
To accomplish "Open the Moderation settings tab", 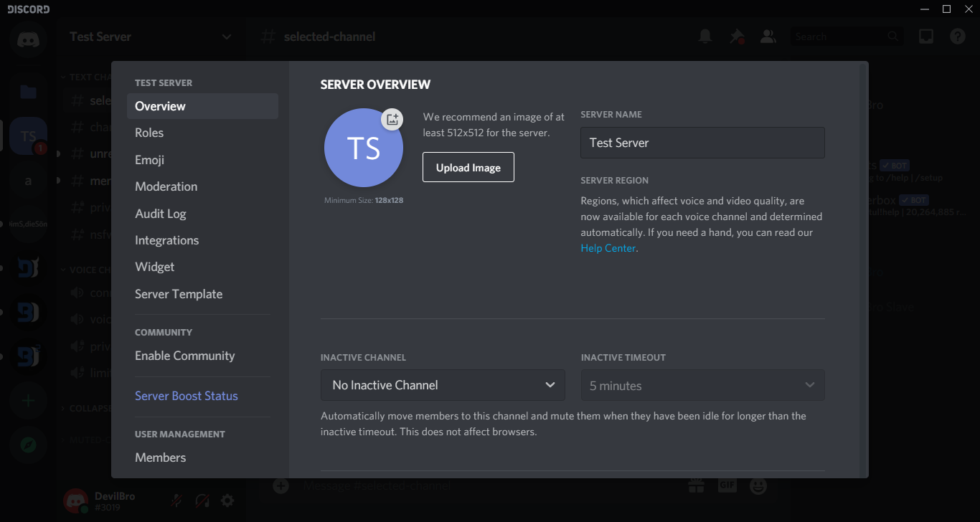I will tap(203, 186).
